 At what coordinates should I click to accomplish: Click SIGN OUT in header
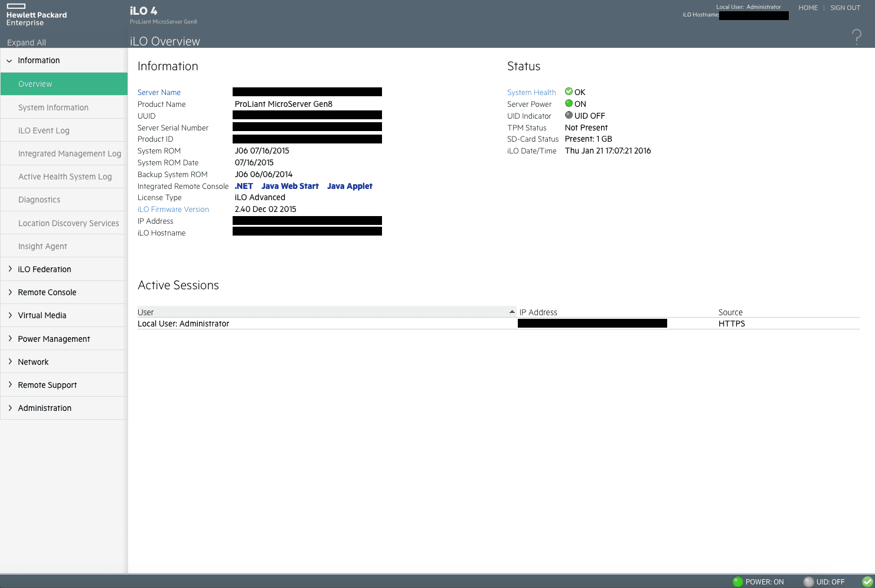pos(845,8)
